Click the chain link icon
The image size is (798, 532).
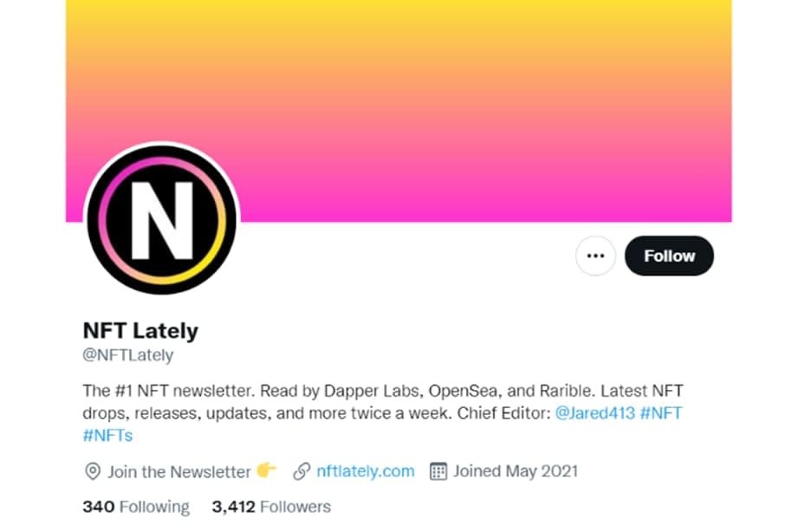(302, 471)
